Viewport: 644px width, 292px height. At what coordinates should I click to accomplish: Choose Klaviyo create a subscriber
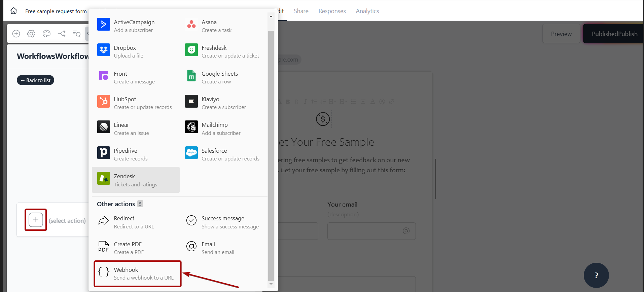tap(223, 103)
